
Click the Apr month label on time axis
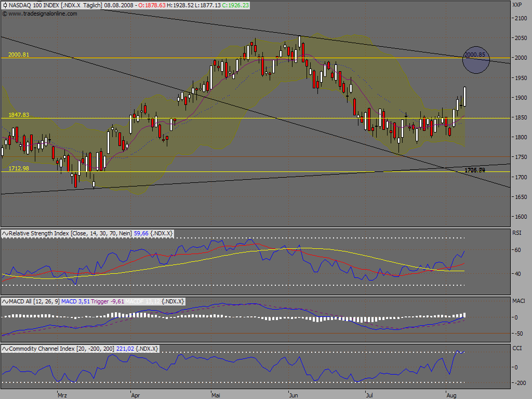click(x=136, y=395)
